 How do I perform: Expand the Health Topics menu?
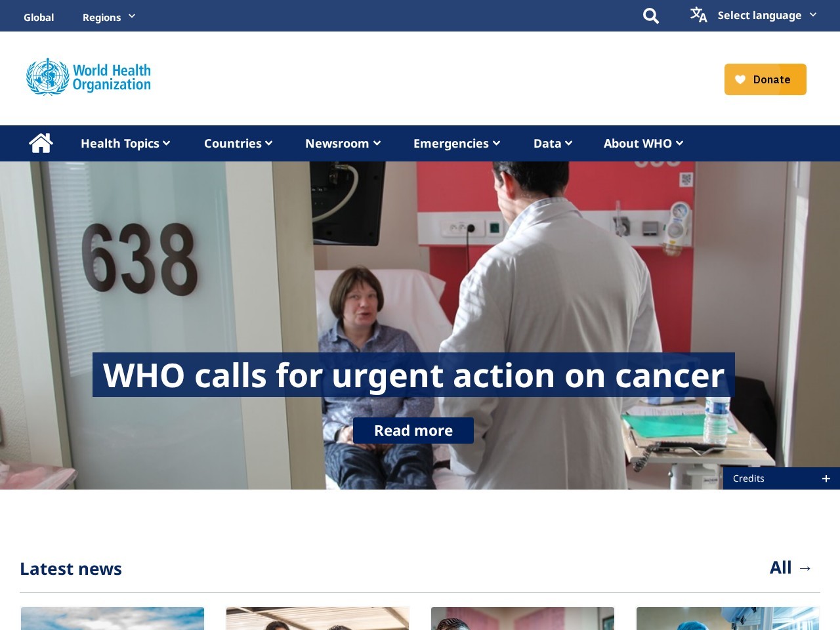click(125, 143)
